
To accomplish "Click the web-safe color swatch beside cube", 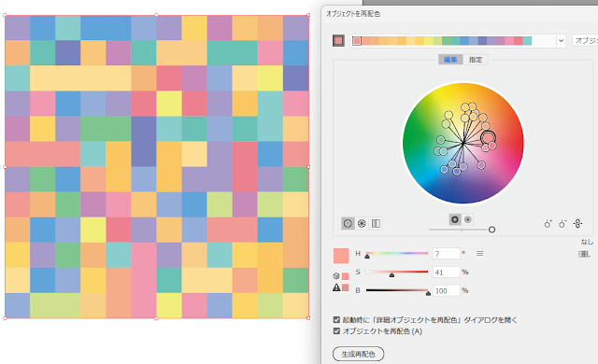I will 345,276.
